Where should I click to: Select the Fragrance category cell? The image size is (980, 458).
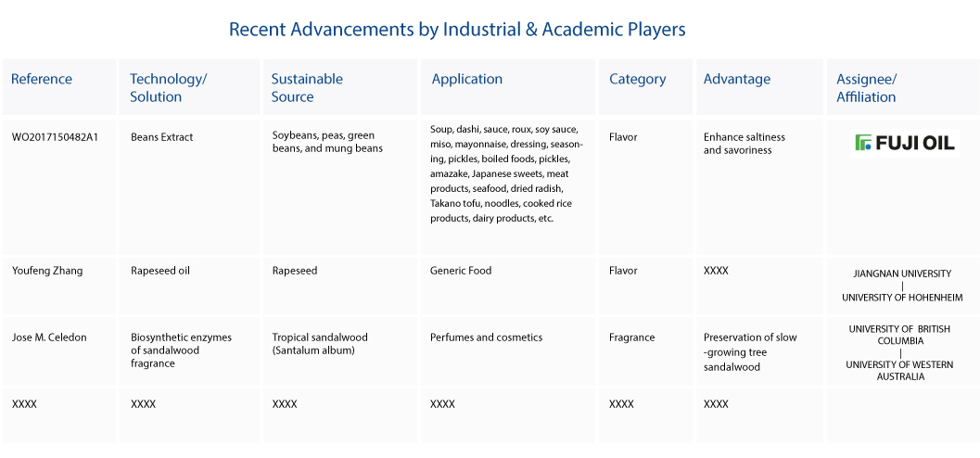coord(632,337)
